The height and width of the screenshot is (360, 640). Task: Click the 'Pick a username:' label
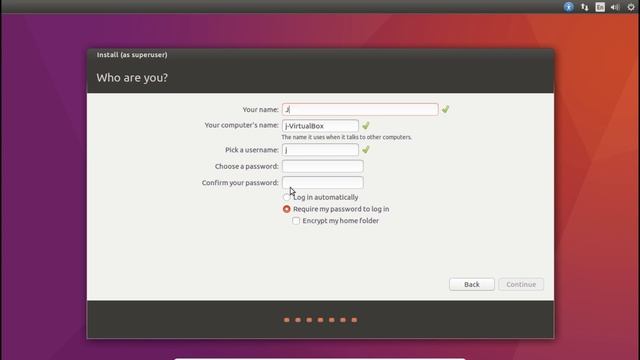coord(252,150)
